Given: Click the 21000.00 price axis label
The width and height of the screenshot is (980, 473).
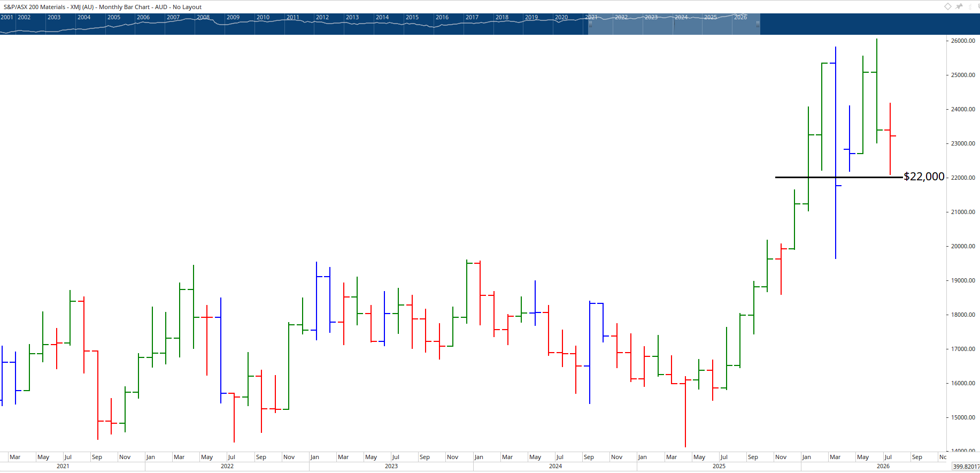Looking at the screenshot, I should click(963, 212).
